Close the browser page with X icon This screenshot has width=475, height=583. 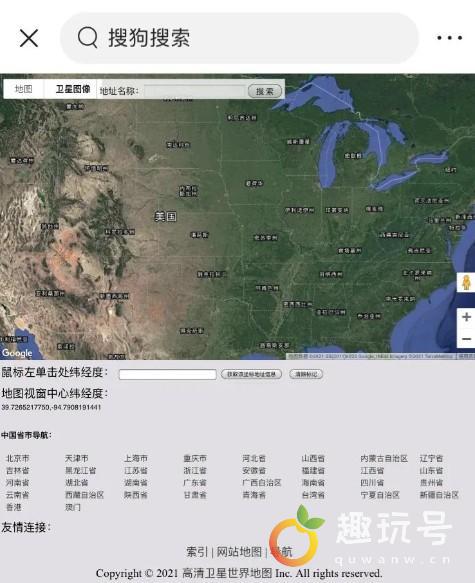point(29,38)
